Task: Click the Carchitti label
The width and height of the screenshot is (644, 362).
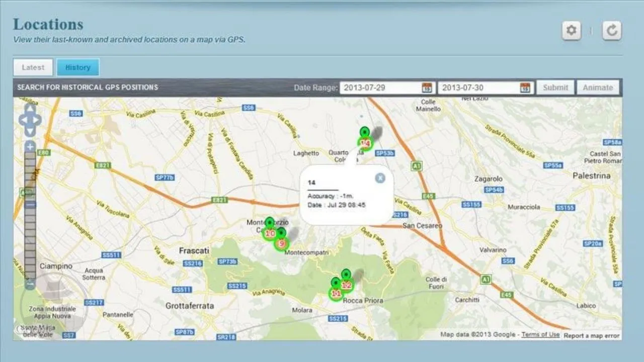Action: (467, 300)
